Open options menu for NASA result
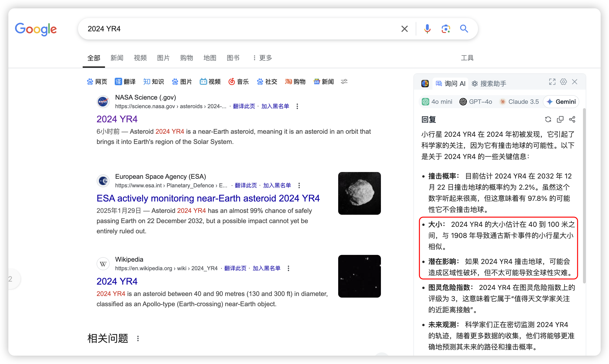 (x=297, y=107)
